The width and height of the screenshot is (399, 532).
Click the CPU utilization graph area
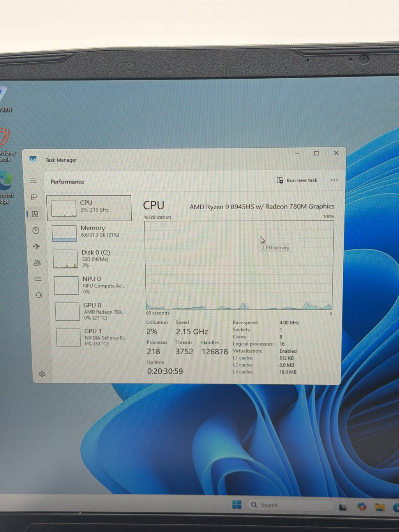click(239, 265)
